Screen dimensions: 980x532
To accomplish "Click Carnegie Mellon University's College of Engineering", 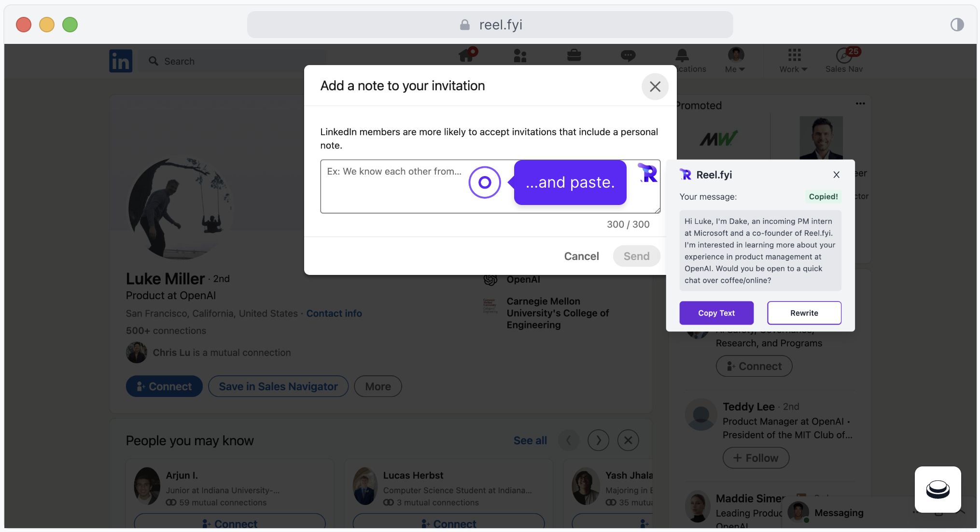I will (x=558, y=313).
